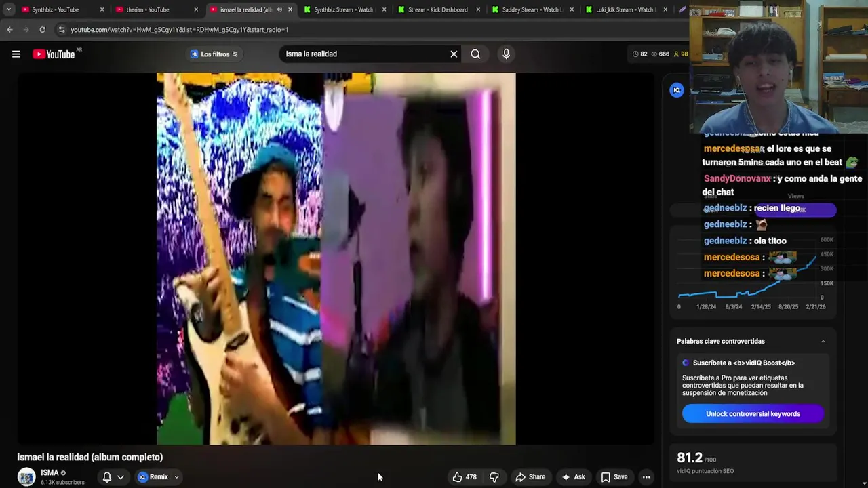
Task: Click the magnifier search button
Action: pos(475,54)
